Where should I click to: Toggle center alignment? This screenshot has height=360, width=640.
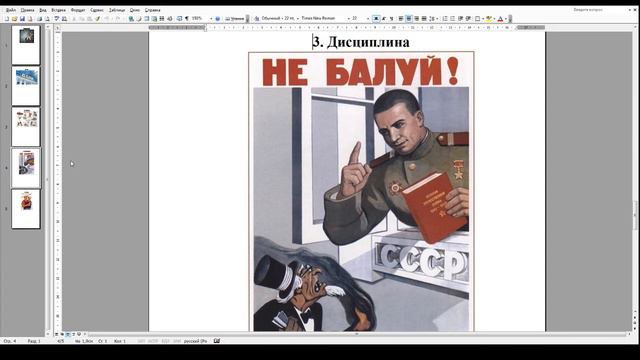408,18
